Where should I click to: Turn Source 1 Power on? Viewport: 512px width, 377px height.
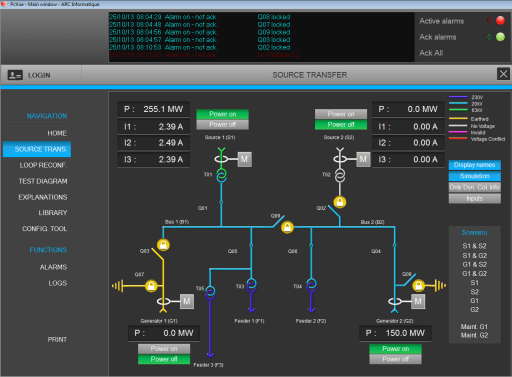(223, 114)
